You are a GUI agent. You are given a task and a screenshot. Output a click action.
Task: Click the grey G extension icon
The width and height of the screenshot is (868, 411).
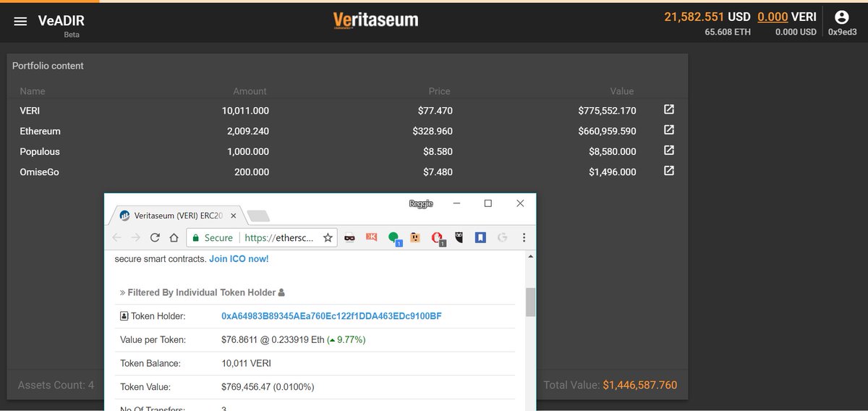(x=502, y=237)
